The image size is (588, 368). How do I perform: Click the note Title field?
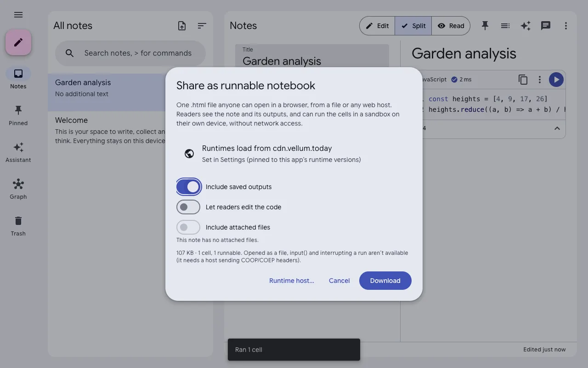point(312,56)
